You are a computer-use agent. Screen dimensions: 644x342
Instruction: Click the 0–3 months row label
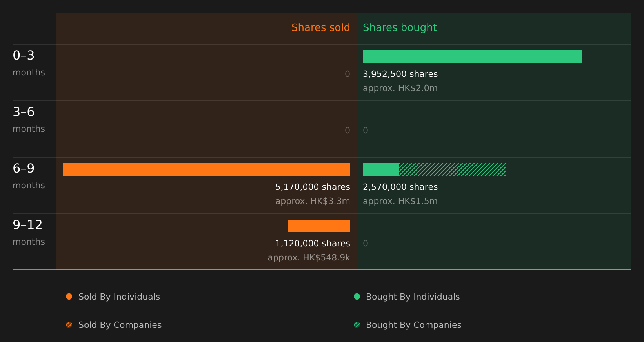pos(29,63)
